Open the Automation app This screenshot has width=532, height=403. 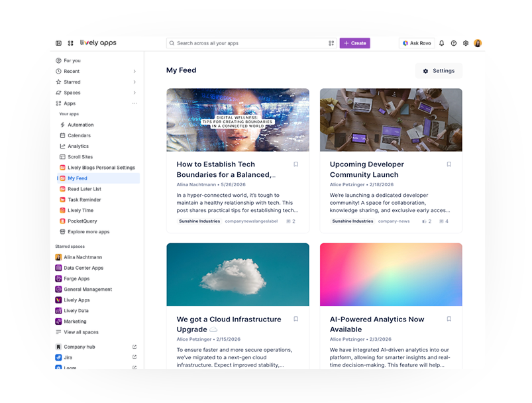pyautogui.click(x=99, y=125)
